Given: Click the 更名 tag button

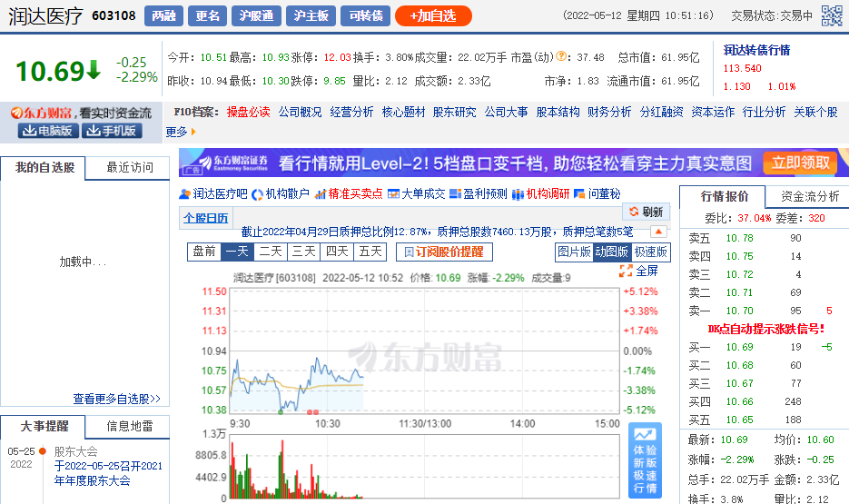Looking at the screenshot, I should (x=207, y=15).
